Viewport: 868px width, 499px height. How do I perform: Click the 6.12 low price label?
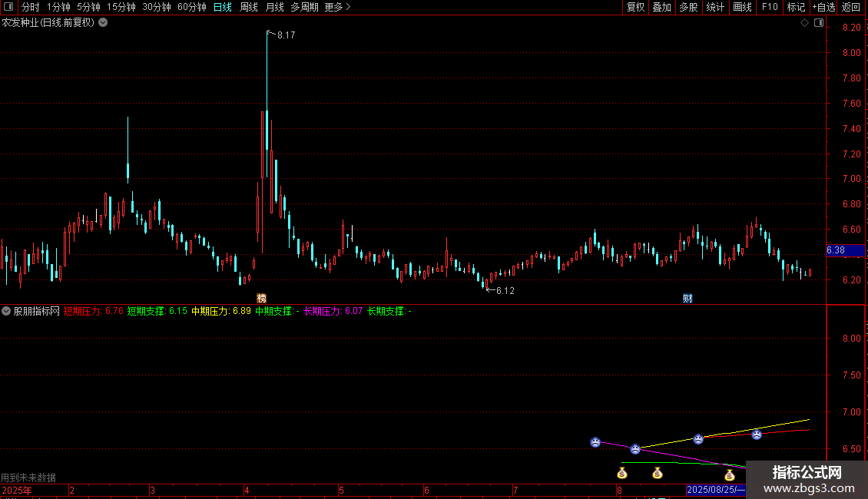[505, 291]
